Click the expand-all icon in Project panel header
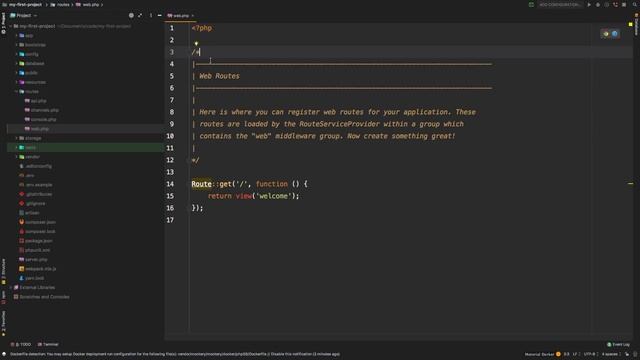 coord(140,16)
